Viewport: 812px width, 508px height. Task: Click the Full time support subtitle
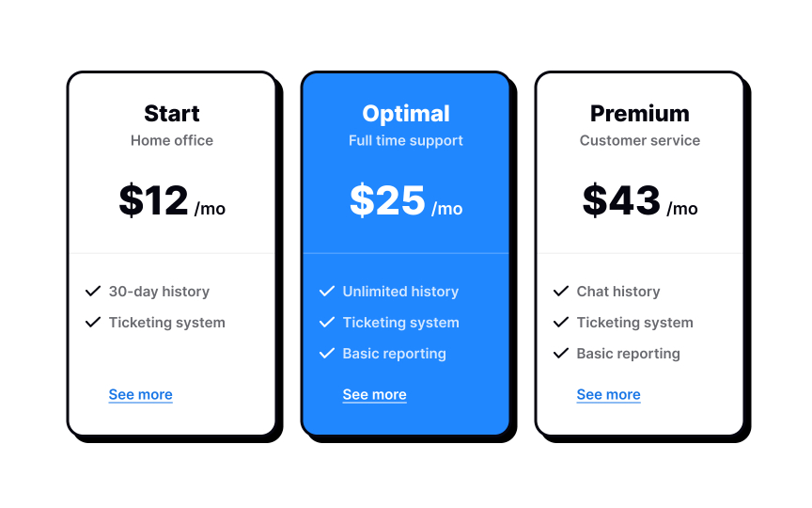406,141
